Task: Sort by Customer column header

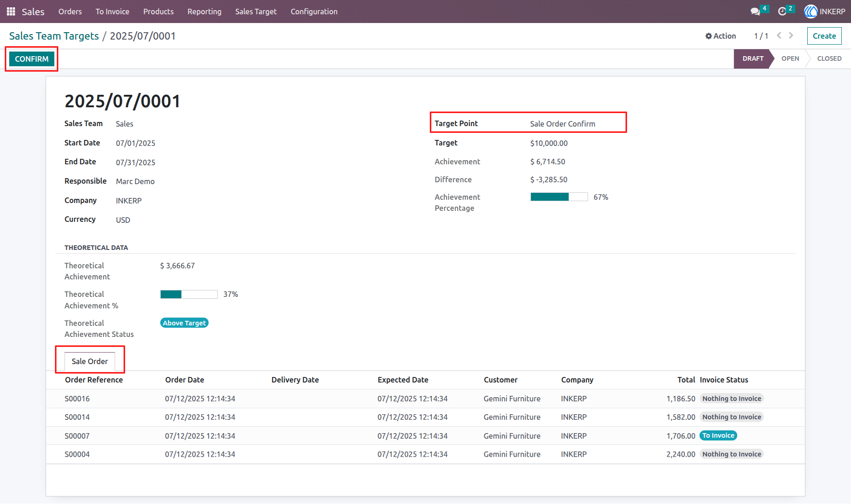Action: tap(501, 380)
